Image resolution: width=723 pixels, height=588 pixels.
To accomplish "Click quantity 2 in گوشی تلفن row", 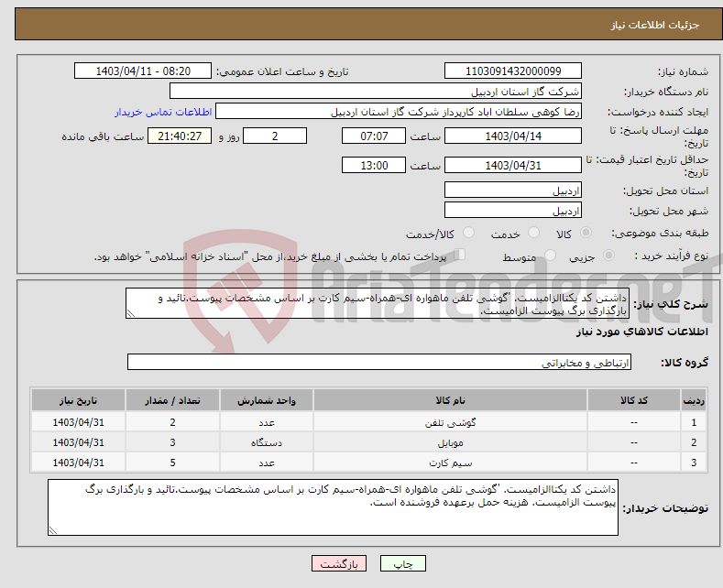I will (x=172, y=422).
